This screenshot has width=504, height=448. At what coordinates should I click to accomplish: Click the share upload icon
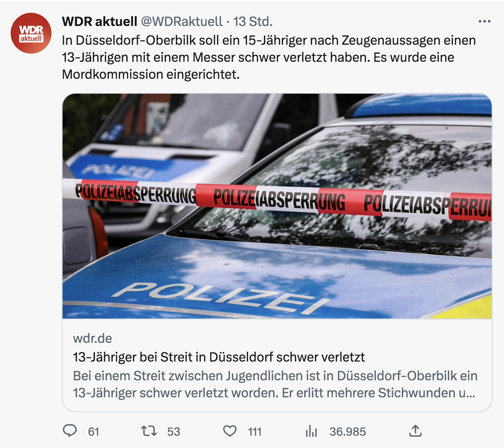pos(415,431)
